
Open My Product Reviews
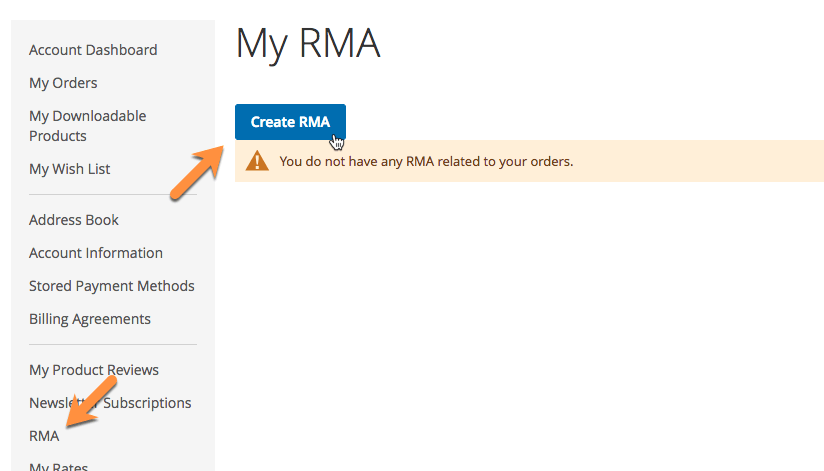click(x=94, y=370)
